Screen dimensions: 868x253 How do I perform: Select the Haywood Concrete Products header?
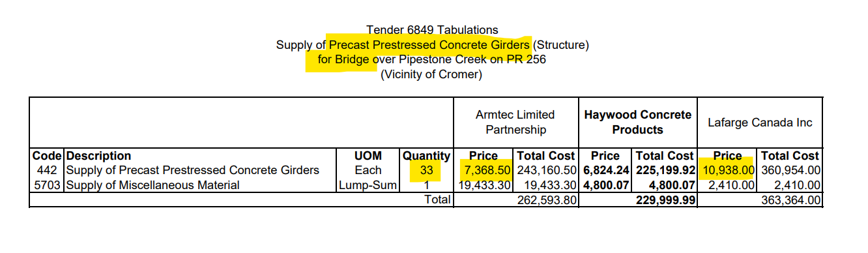tap(637, 122)
